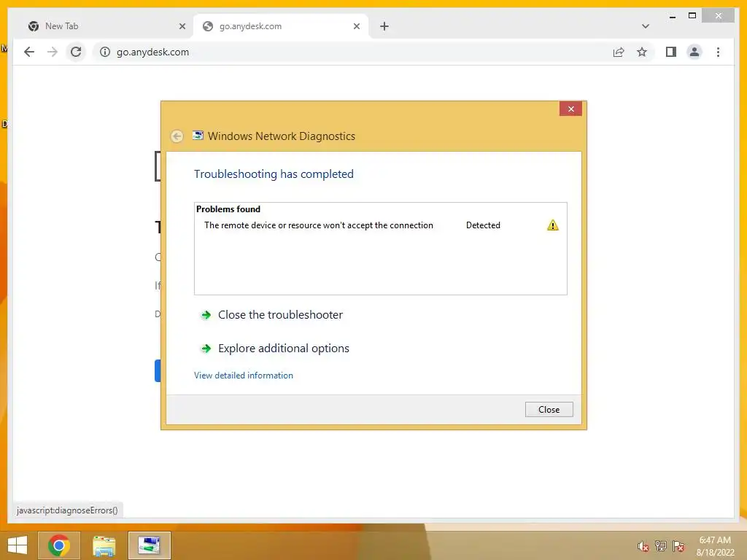Click the Problems found header
The height and width of the screenshot is (560, 747).
coord(228,209)
